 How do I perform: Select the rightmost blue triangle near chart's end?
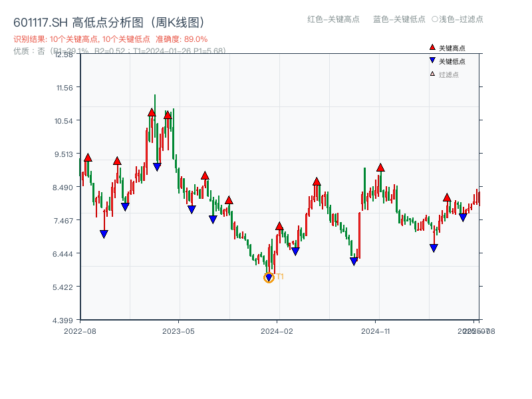tap(462, 216)
